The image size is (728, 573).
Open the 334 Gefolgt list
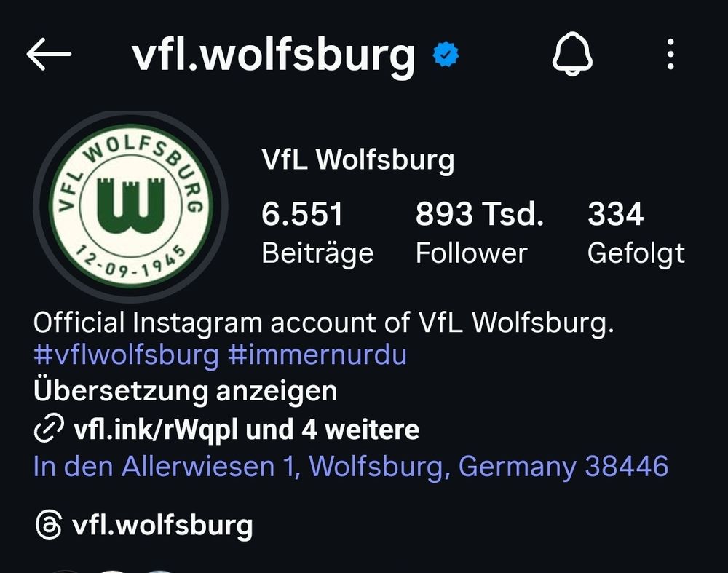coord(636,232)
